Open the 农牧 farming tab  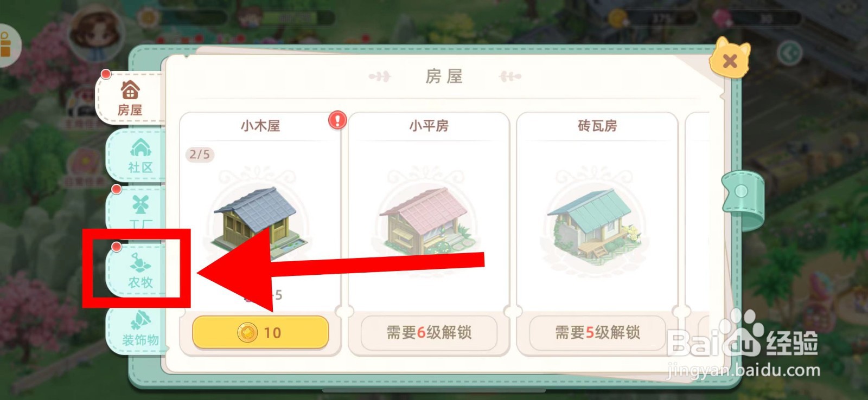tap(139, 269)
